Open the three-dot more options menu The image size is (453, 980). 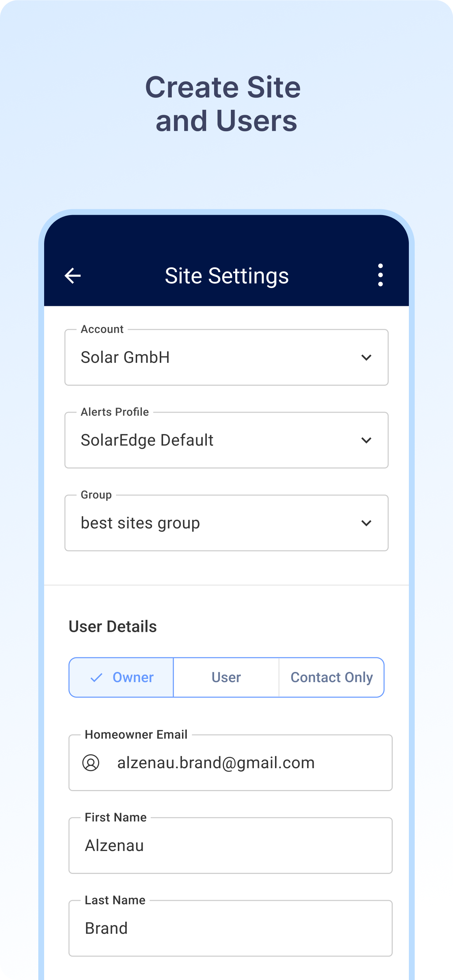point(380,275)
